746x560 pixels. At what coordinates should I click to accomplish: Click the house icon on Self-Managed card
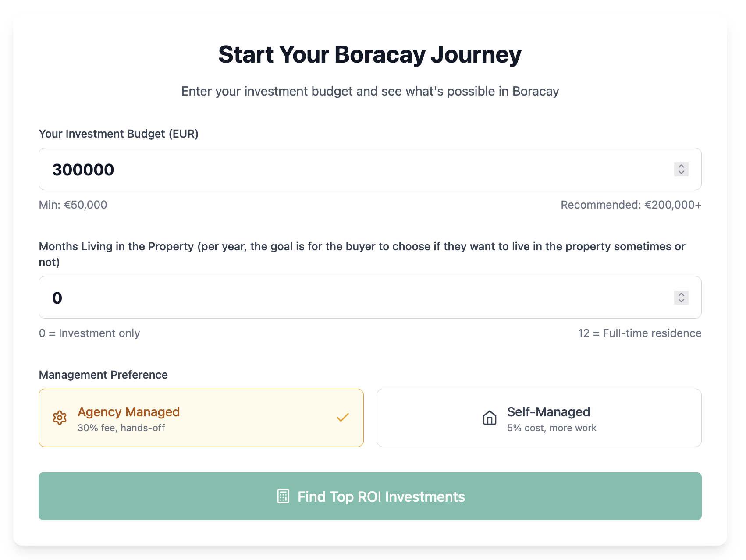(x=489, y=418)
